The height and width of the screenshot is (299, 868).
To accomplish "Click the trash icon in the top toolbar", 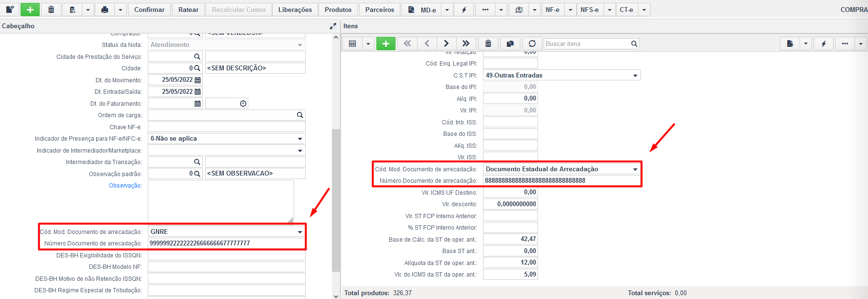I will coord(51,10).
